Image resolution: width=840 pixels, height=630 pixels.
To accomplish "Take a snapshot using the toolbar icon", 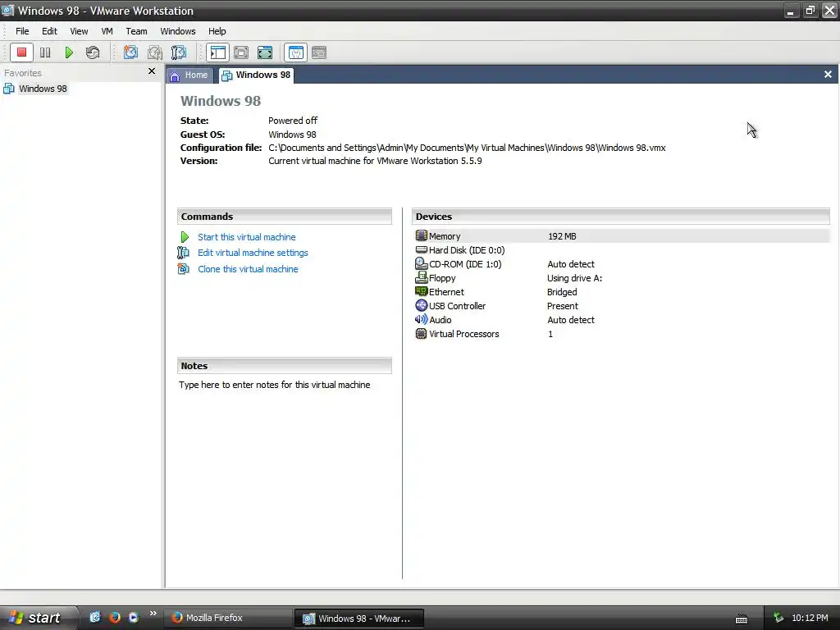I will click(130, 52).
